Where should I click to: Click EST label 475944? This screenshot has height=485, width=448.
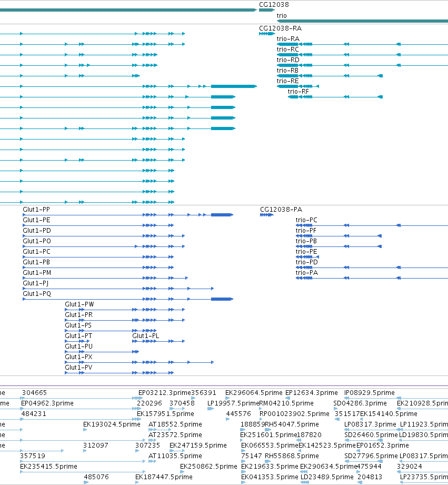click(x=369, y=466)
